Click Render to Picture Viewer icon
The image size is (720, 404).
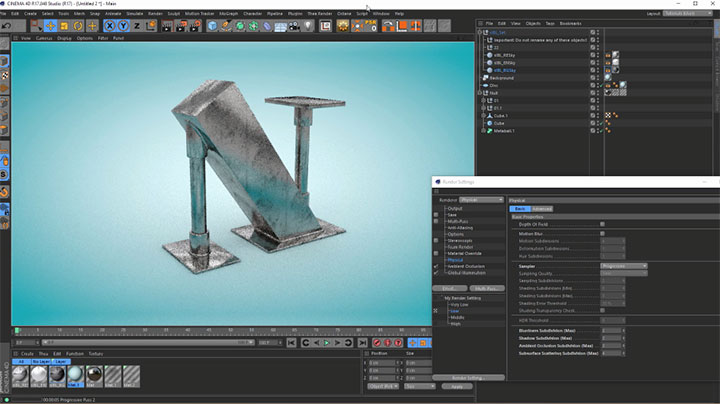coord(181,26)
